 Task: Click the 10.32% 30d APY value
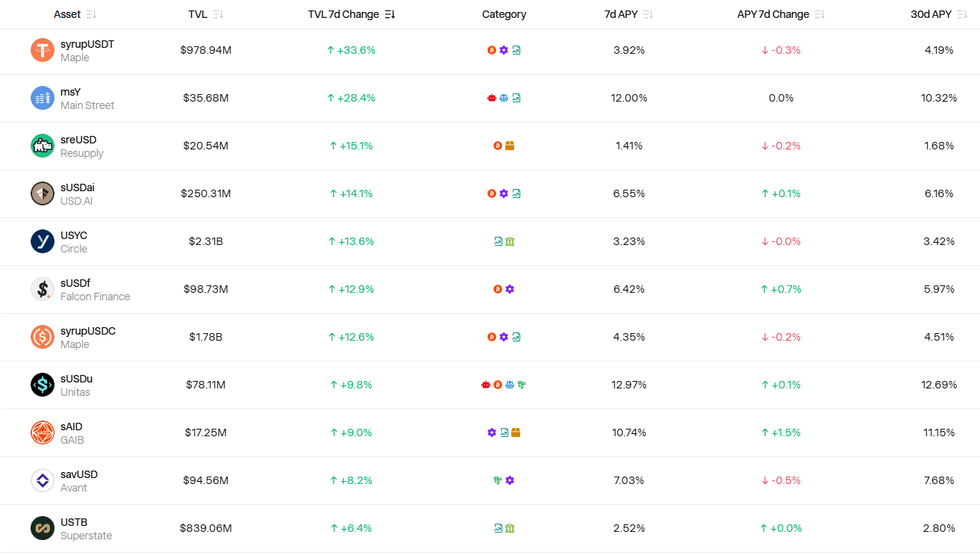pyautogui.click(x=939, y=98)
